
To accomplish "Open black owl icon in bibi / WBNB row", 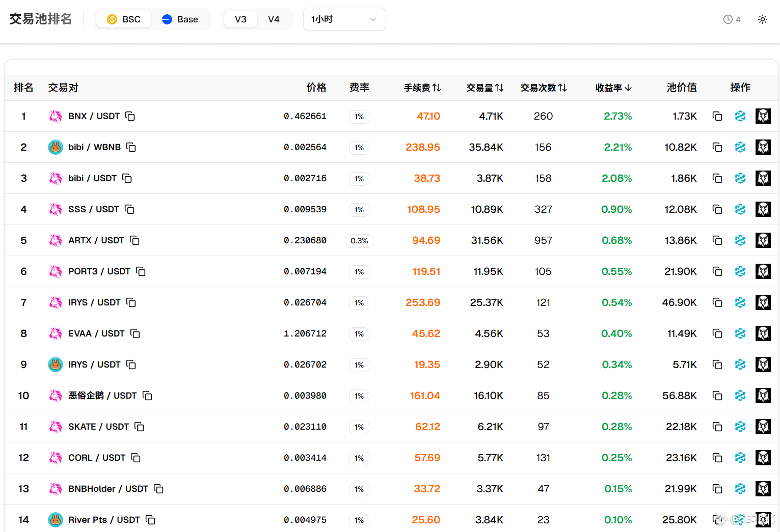I will point(763,147).
